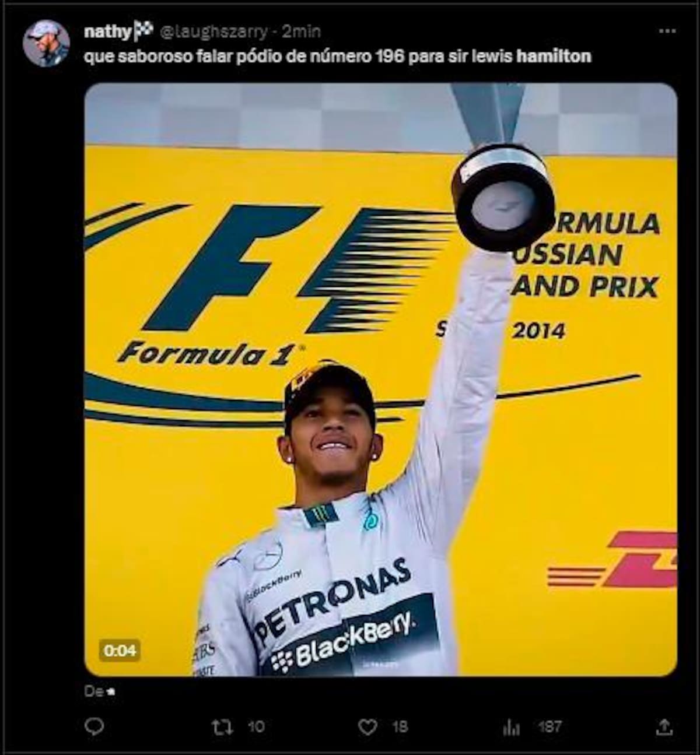This screenshot has width=700, height=755.
Task: Open nathy's profile picture avatar
Action: [46, 43]
